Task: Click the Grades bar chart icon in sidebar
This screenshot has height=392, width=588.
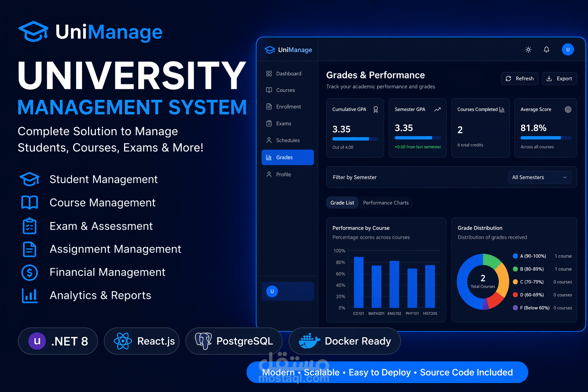Action: coord(269,157)
